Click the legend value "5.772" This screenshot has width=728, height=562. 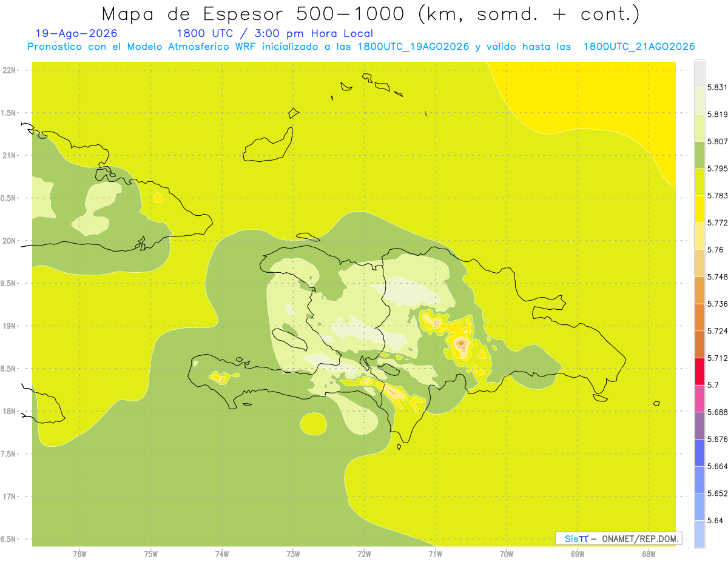[718, 222]
